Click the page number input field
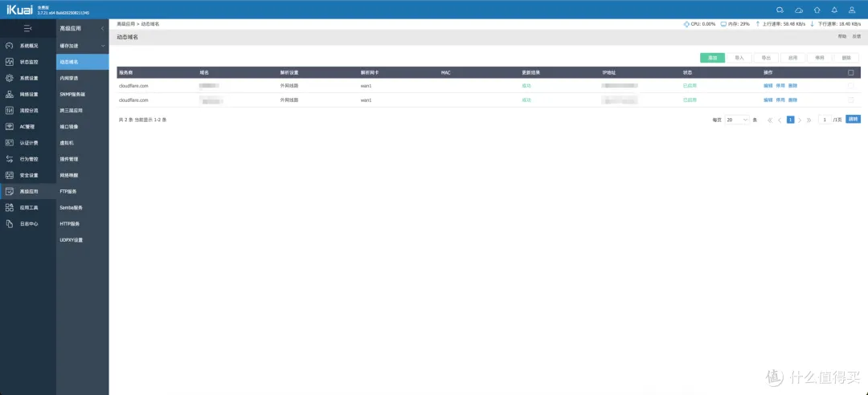Viewport: 868px width, 395px height. [825, 120]
